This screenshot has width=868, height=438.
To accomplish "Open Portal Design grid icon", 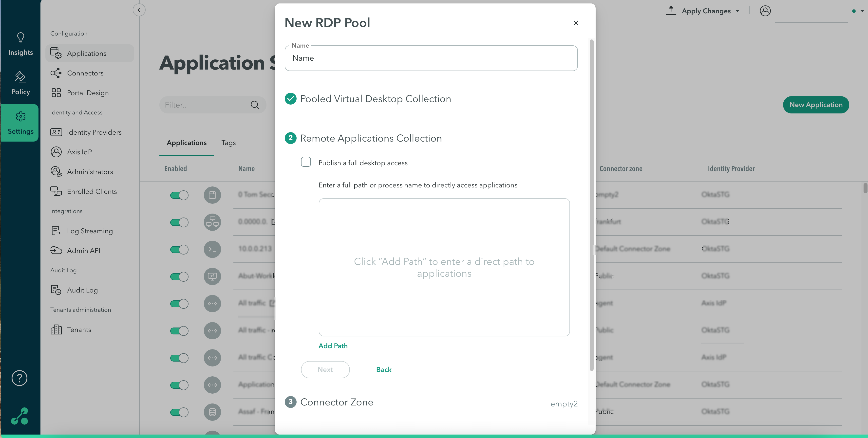I will point(56,93).
